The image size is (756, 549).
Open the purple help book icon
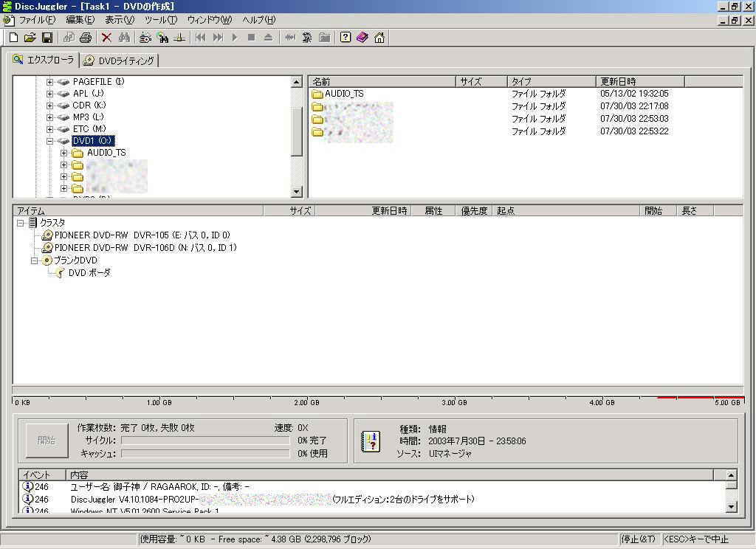tap(362, 38)
